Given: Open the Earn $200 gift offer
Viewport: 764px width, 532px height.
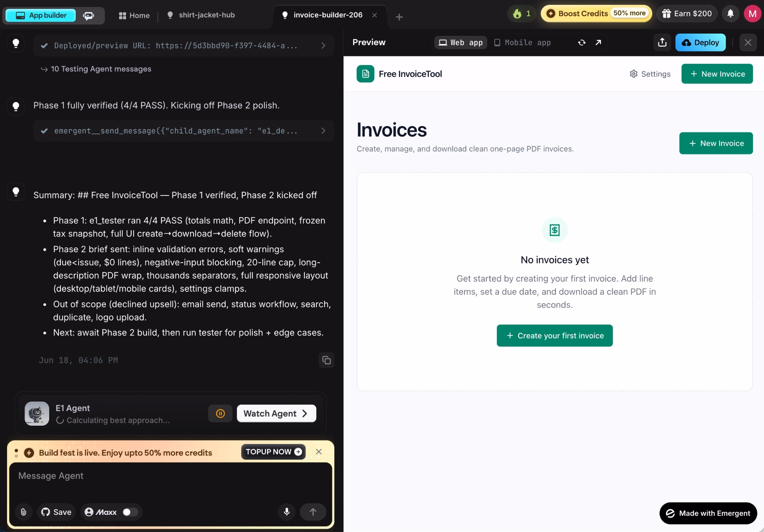Looking at the screenshot, I should pyautogui.click(x=687, y=14).
